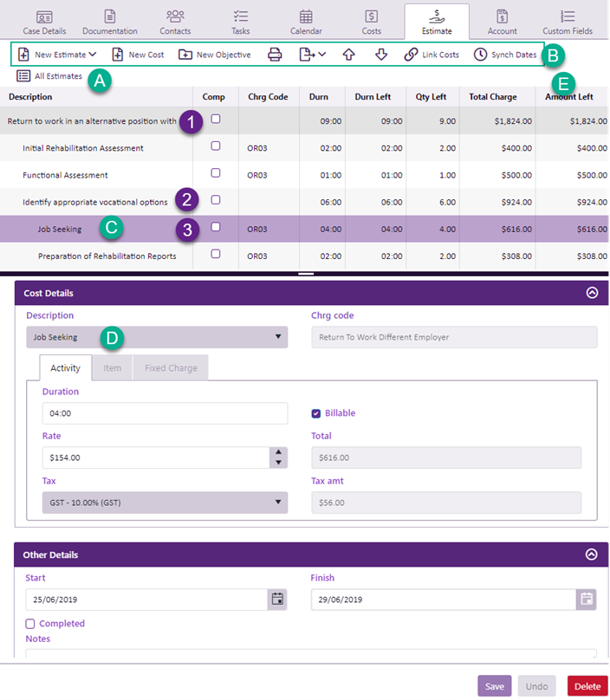This screenshot has width=610, height=700.
Task: Expand the Tax GST dropdown
Action: pyautogui.click(x=279, y=502)
